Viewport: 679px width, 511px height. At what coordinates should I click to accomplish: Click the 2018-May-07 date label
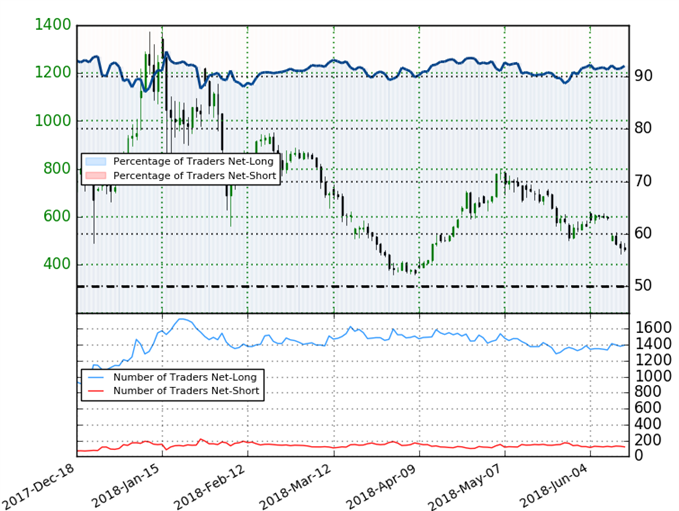pos(465,486)
